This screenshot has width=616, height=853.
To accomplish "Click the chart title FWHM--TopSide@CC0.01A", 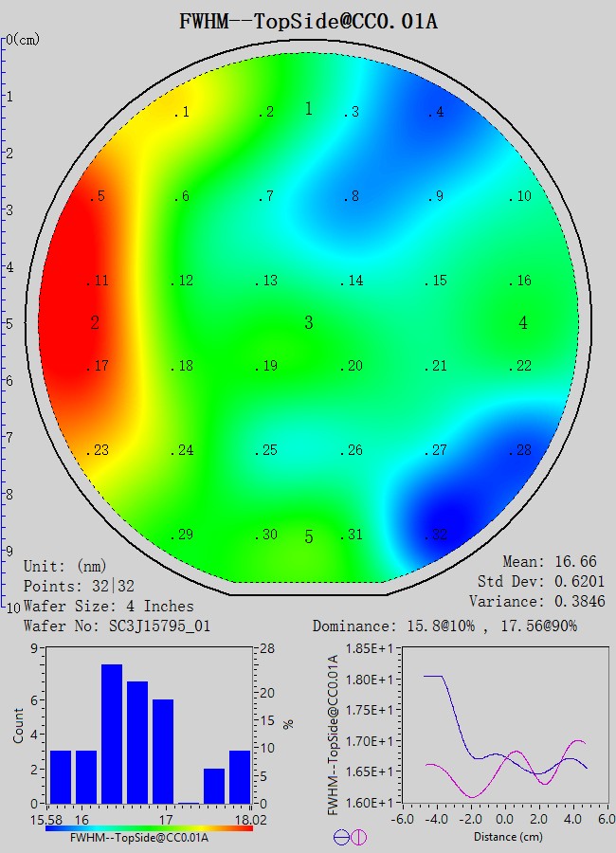I will [308, 21].
